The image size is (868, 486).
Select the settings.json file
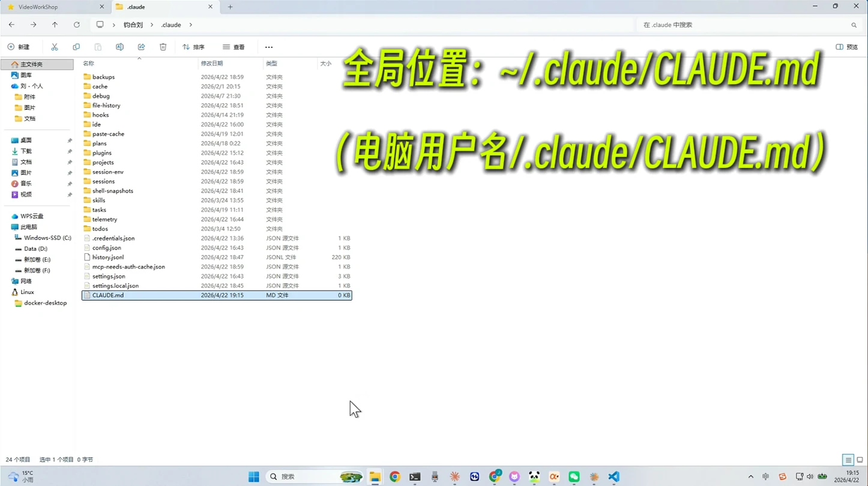coord(217,277)
